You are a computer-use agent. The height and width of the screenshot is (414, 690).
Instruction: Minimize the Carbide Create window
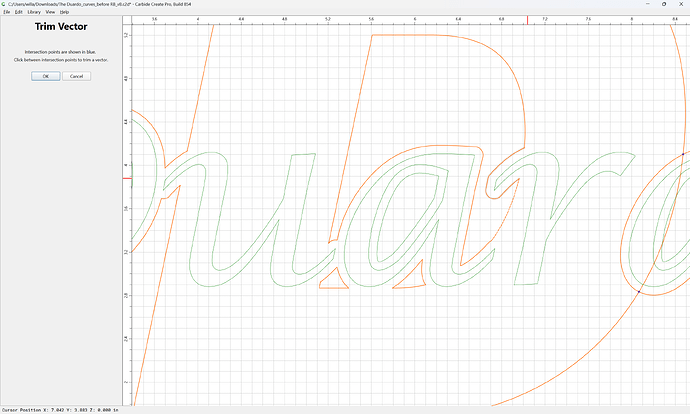coord(648,4)
